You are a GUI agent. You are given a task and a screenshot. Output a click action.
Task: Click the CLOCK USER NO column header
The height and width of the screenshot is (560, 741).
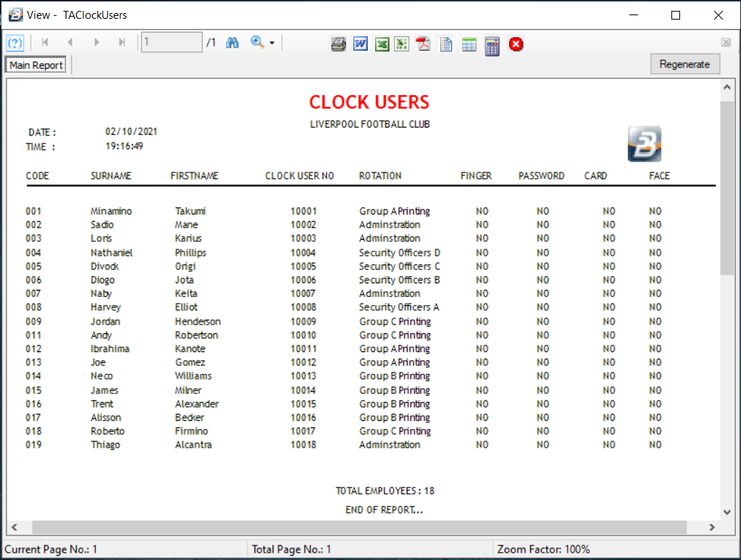pos(299,175)
